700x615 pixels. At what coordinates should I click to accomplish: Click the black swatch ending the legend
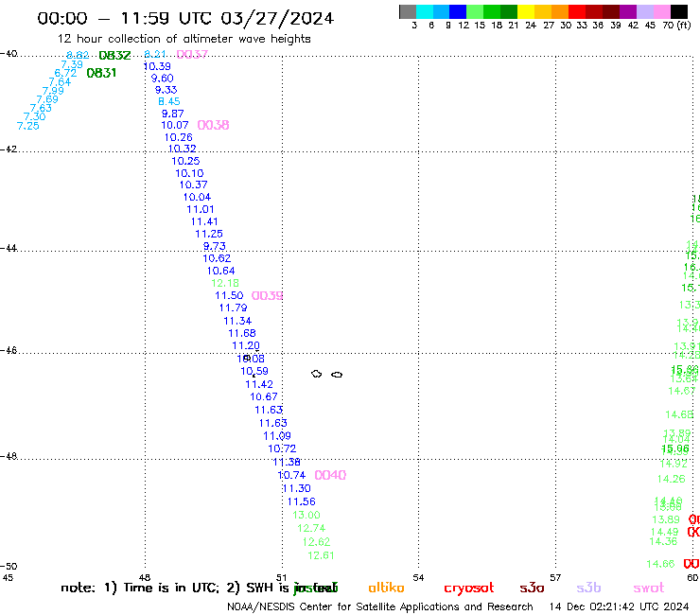click(x=679, y=12)
